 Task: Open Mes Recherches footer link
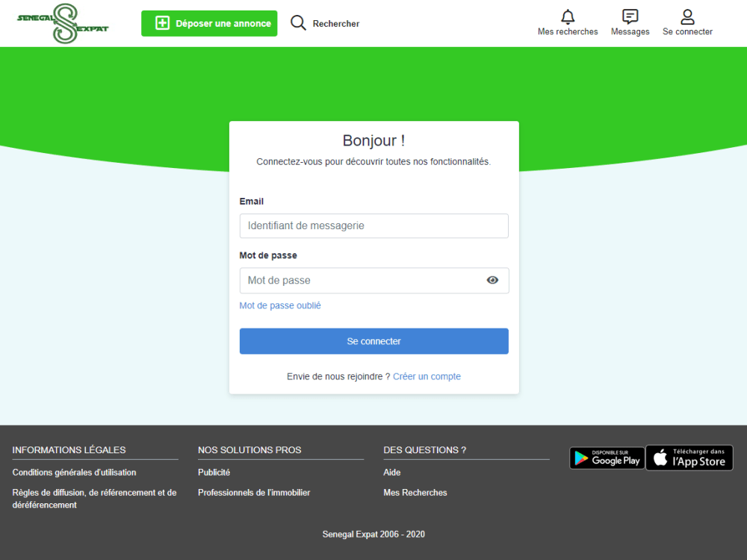[415, 492]
